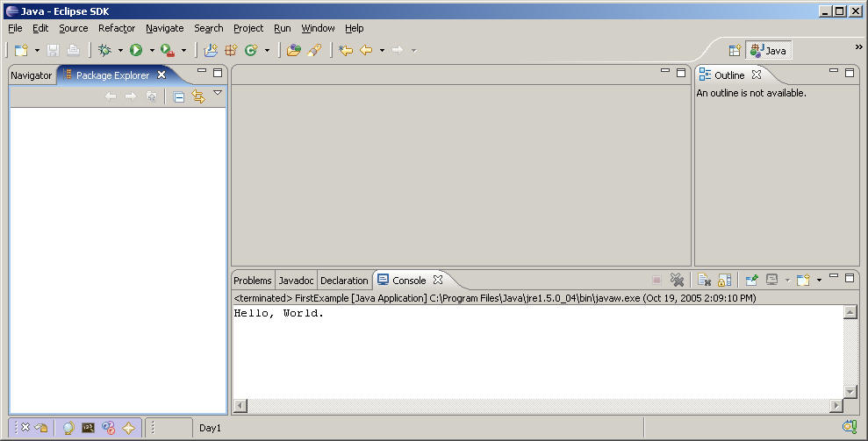Click Package Explorer's grayed forward arrow
The height and width of the screenshot is (441, 868).
(131, 96)
